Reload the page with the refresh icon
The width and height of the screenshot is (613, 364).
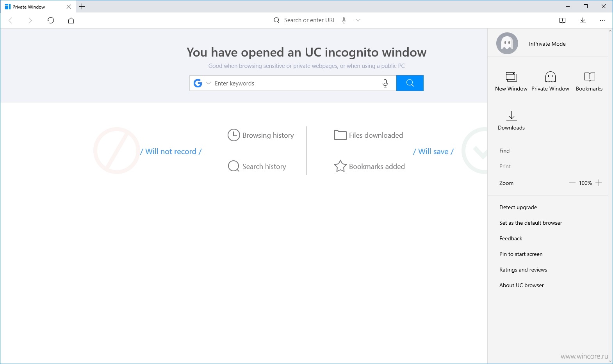pos(51,20)
